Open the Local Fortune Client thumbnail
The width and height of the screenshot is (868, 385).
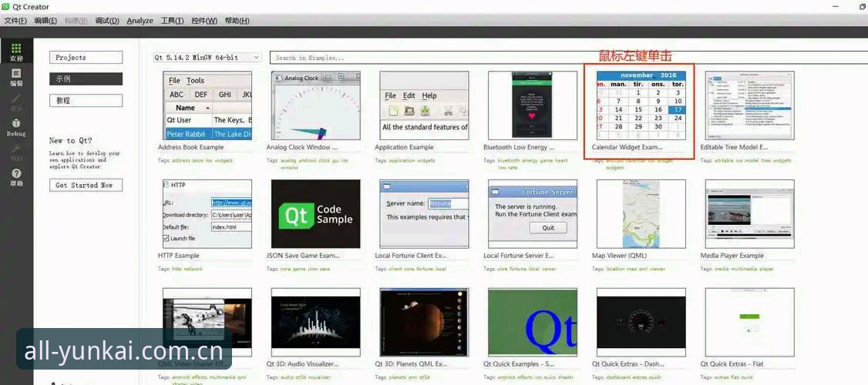click(x=424, y=213)
